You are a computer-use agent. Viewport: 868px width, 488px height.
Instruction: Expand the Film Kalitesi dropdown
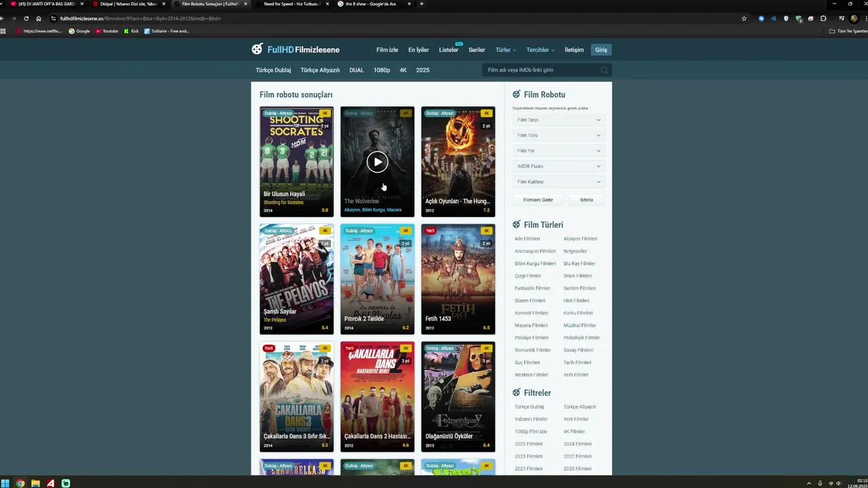pyautogui.click(x=558, y=182)
